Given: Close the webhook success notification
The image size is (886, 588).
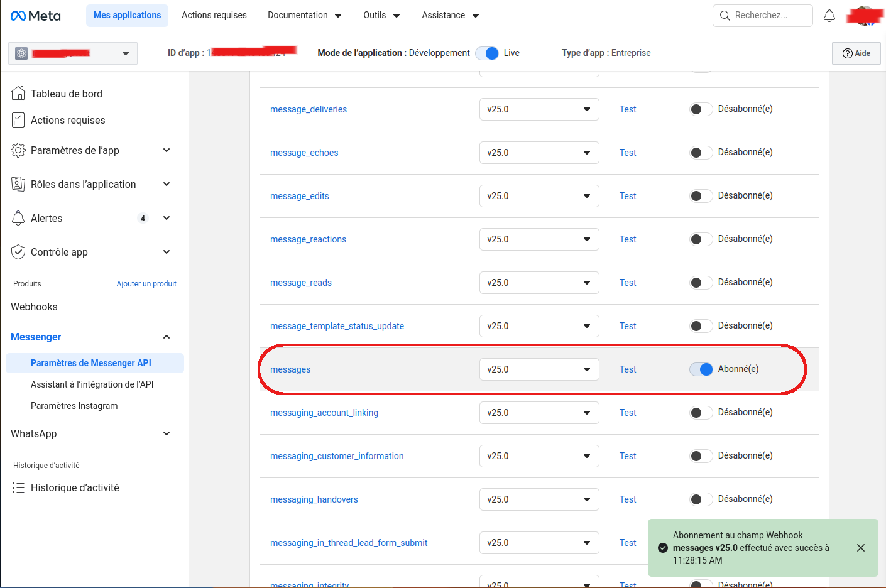Looking at the screenshot, I should 861,548.
